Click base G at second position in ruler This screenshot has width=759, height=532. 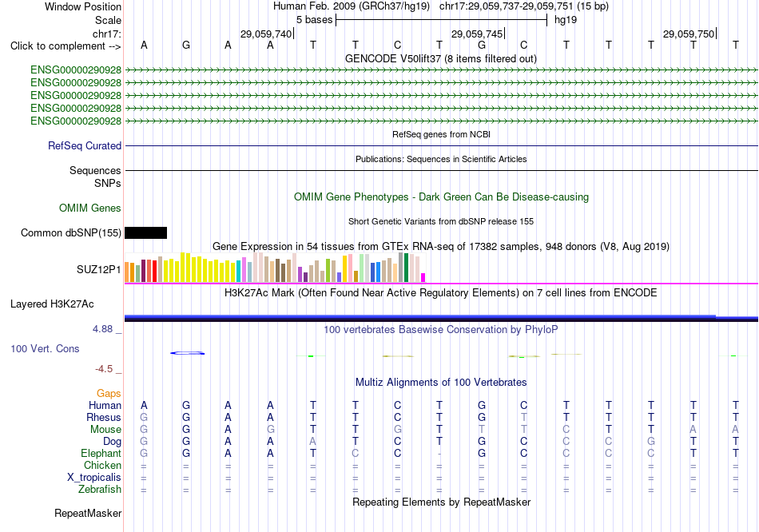186,45
